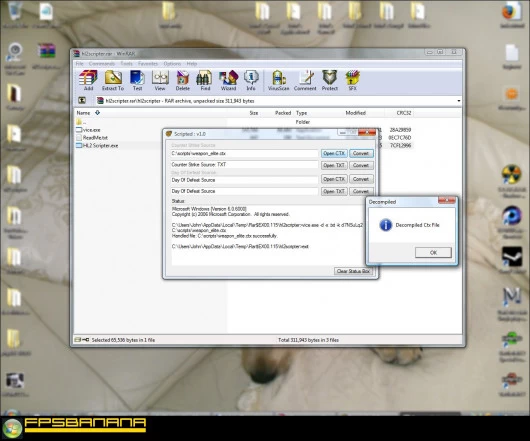Image resolution: width=530 pixels, height=441 pixels.
Task: Open the Help menu
Action: pyautogui.click(x=192, y=64)
